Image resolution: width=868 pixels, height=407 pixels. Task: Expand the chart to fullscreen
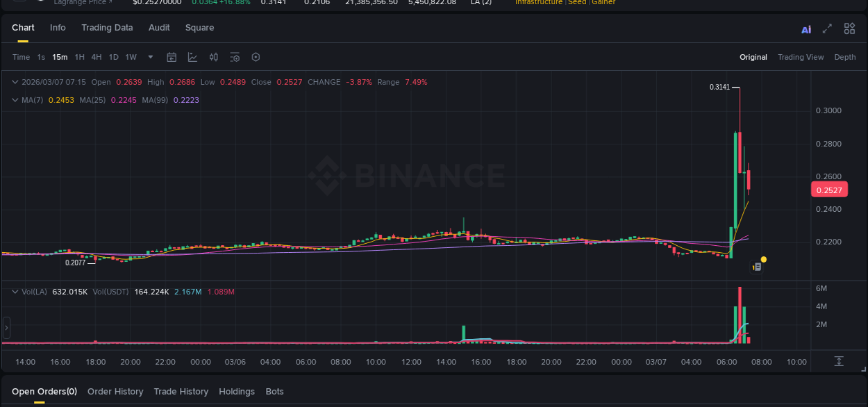tap(827, 28)
